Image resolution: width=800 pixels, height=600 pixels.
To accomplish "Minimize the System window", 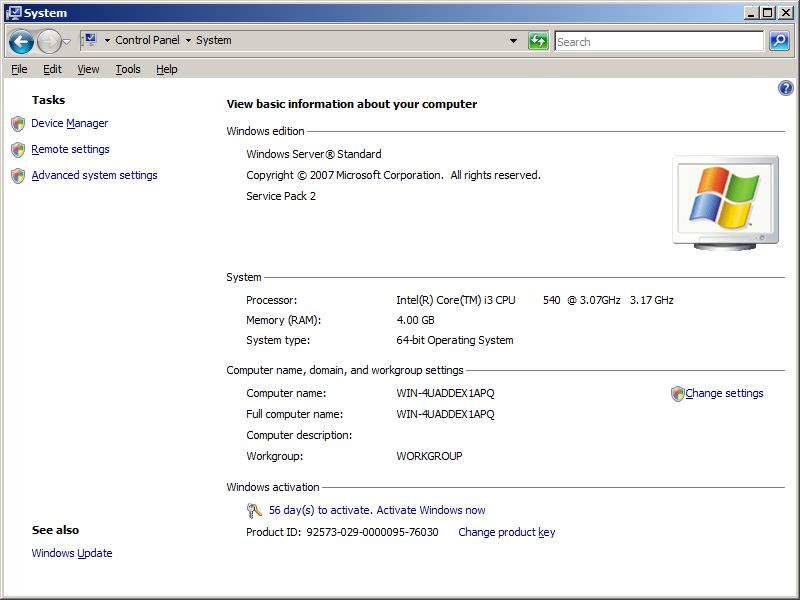I will [750, 13].
